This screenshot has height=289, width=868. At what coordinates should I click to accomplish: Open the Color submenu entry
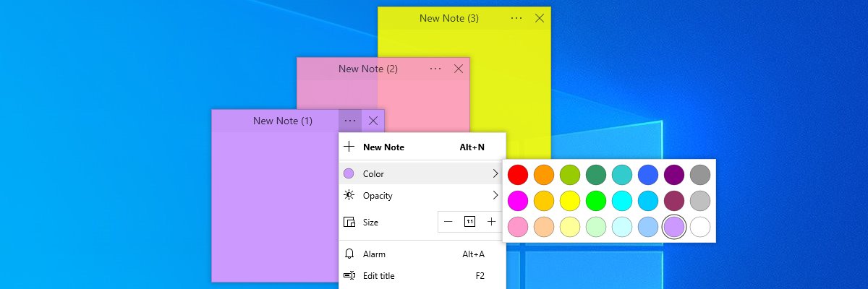tap(422, 173)
